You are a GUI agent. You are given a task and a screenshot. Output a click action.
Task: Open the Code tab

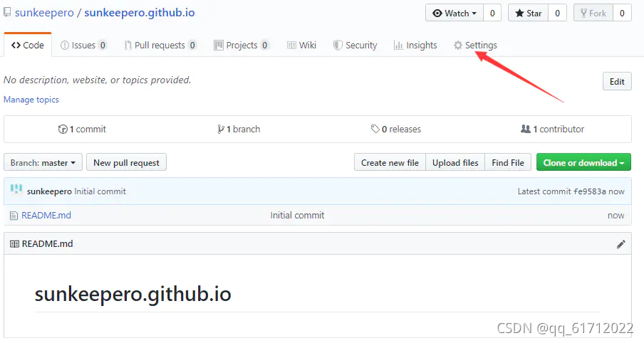[x=28, y=45]
